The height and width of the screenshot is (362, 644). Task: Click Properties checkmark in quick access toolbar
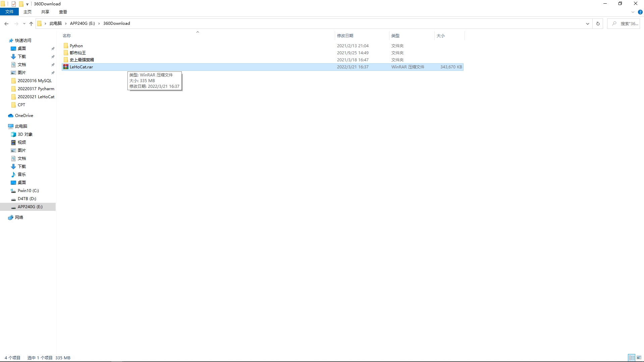tap(14, 4)
